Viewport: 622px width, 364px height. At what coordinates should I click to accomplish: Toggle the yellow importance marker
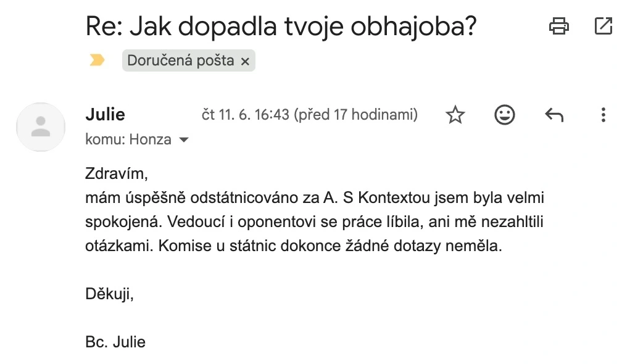coord(97,60)
